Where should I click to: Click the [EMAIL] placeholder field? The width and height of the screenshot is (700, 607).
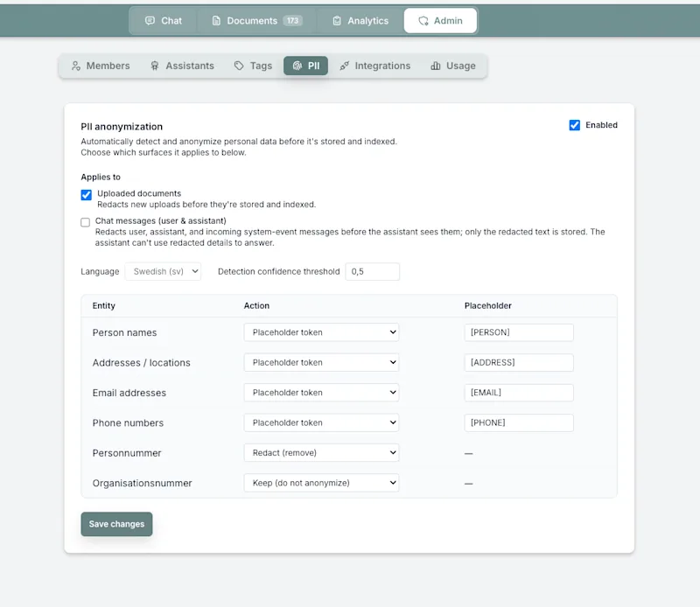(x=519, y=393)
